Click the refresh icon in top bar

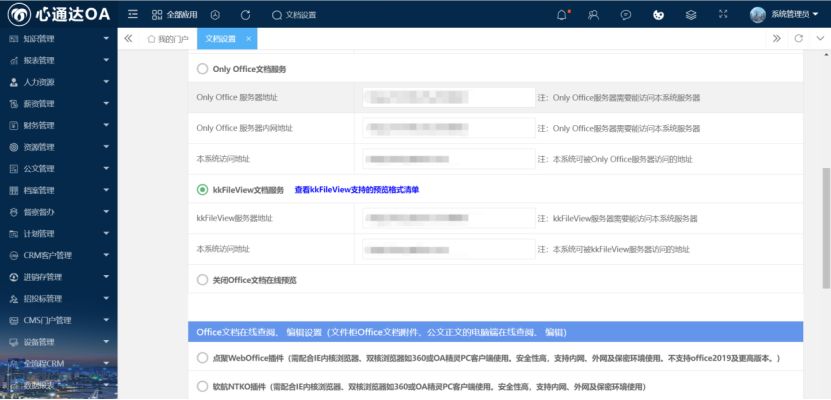click(246, 15)
